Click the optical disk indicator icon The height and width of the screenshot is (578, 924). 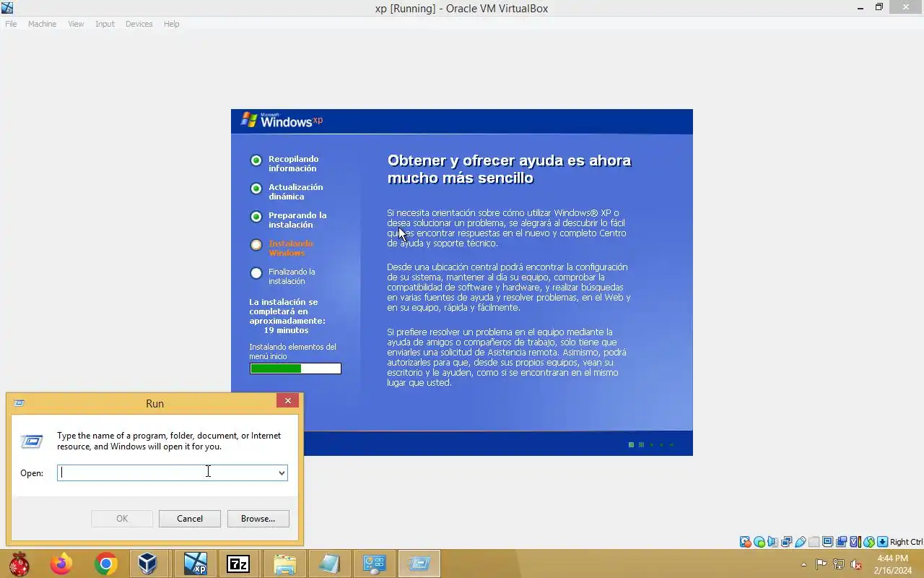click(759, 542)
